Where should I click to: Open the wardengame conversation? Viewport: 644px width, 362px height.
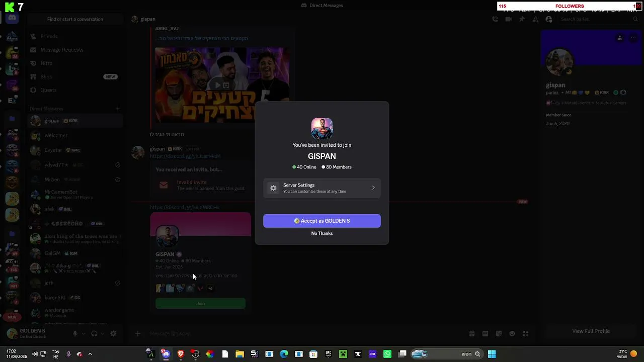(x=75, y=312)
